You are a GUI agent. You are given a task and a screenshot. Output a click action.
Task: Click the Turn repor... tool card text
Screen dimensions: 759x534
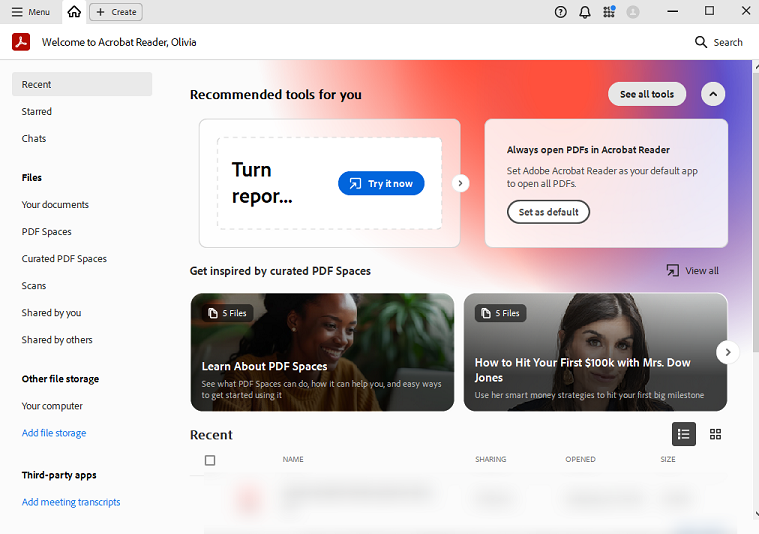262,183
